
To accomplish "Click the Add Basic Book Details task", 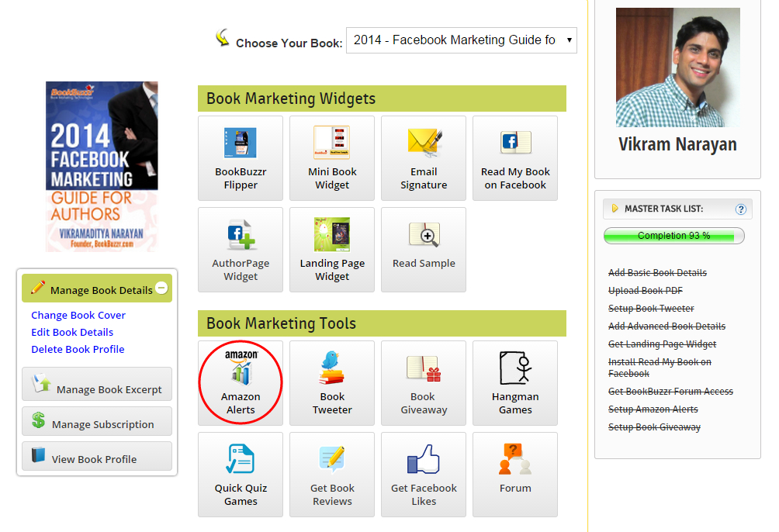I will [657, 273].
